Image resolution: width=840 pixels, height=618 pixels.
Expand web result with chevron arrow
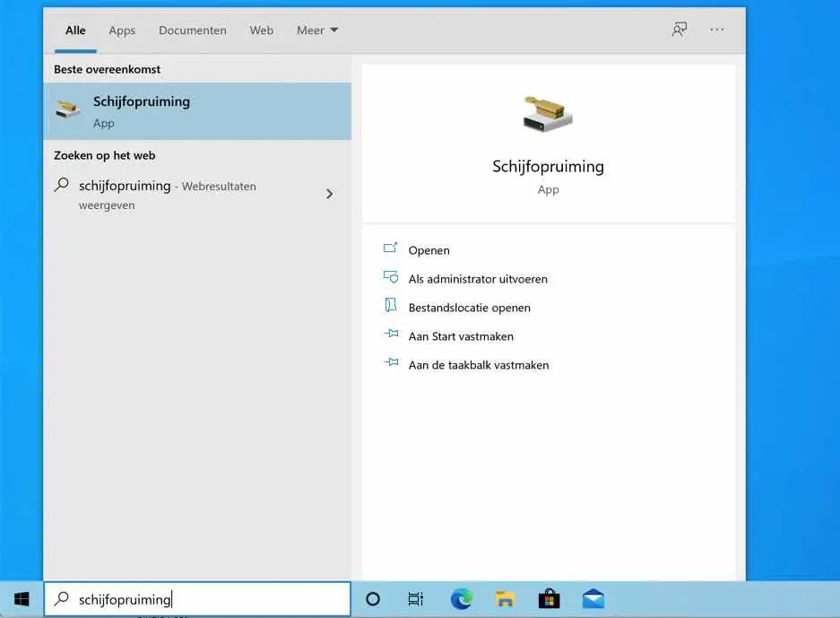pyautogui.click(x=330, y=194)
